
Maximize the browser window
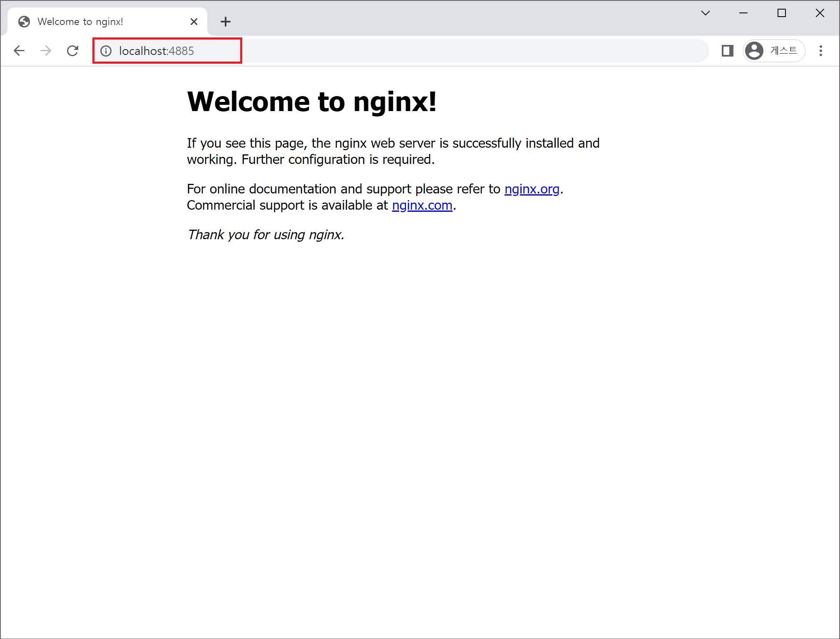coord(782,13)
